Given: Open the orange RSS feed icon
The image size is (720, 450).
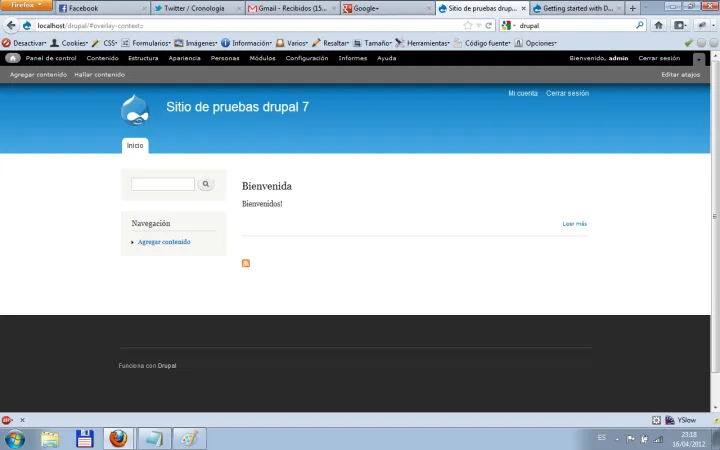Looking at the screenshot, I should 246,263.
